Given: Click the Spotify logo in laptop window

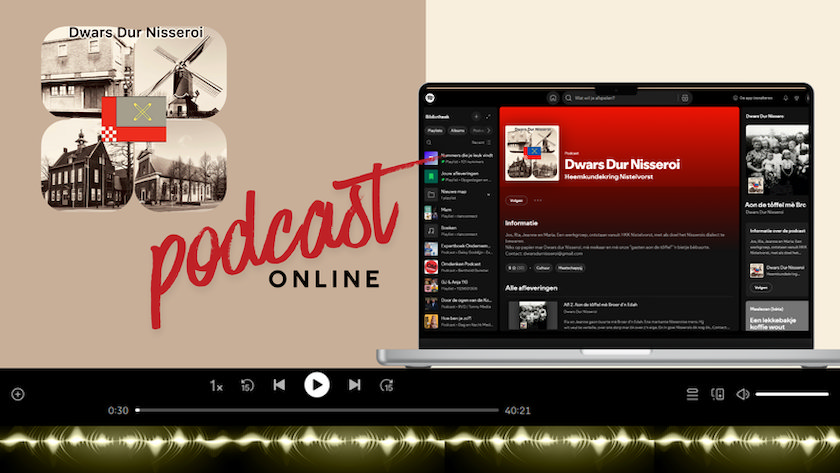Looking at the screenshot, I should (x=430, y=97).
